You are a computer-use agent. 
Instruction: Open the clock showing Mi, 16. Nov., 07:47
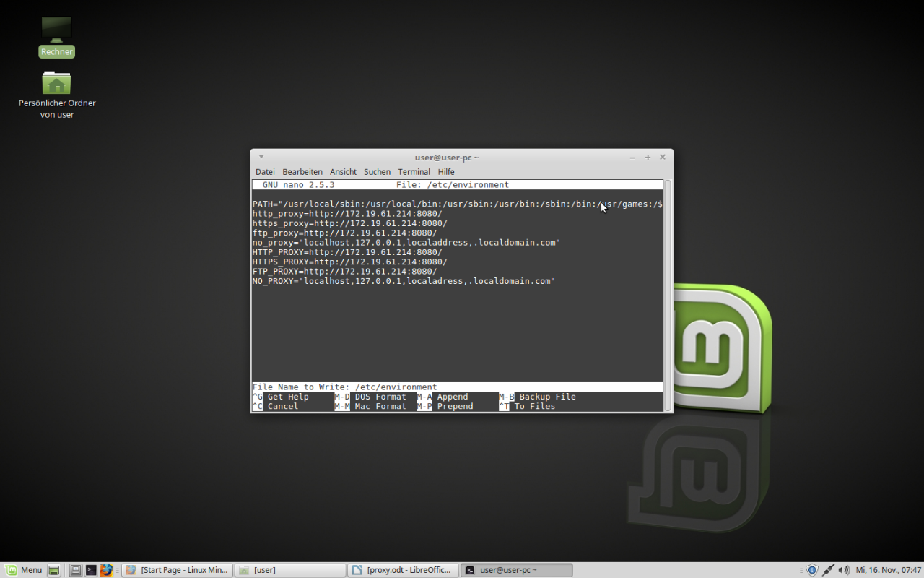[889, 570]
